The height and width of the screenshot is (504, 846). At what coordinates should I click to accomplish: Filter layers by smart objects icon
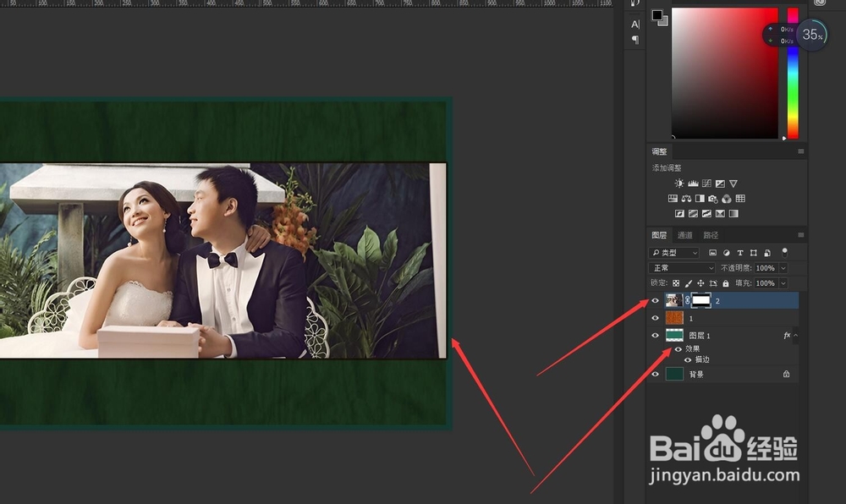click(767, 253)
